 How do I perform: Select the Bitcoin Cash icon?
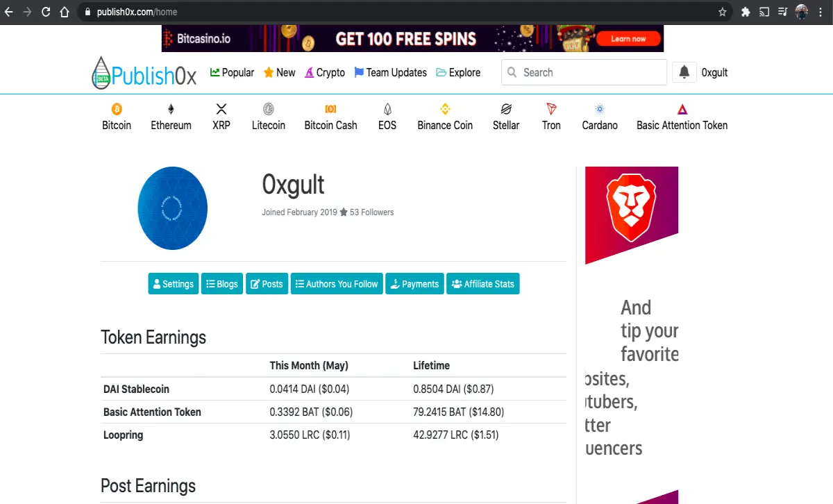click(330, 109)
